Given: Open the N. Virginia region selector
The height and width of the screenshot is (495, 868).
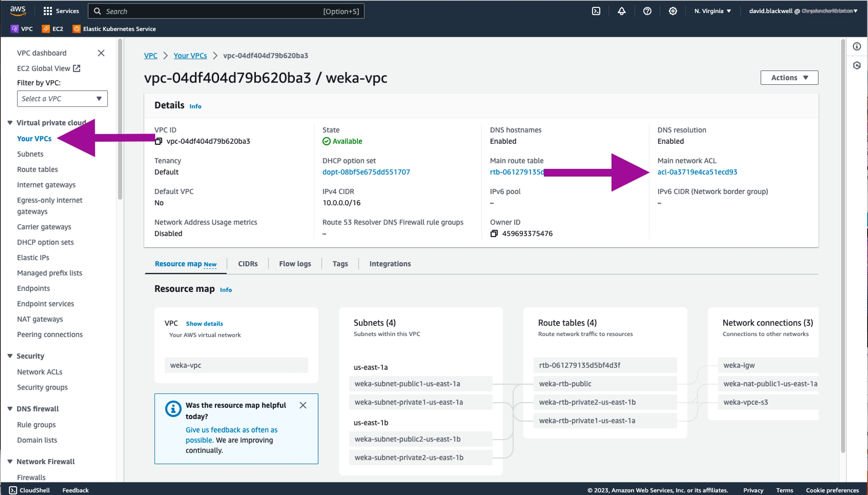Looking at the screenshot, I should (712, 11).
